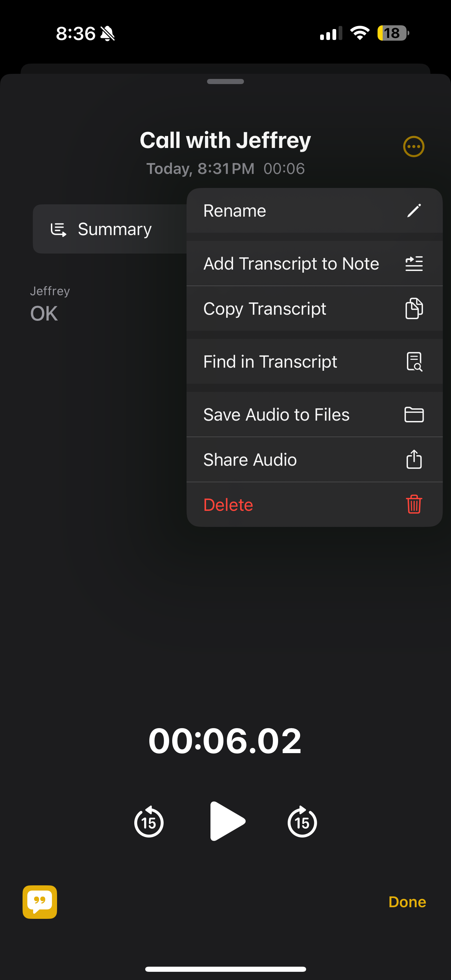Skip back 15 seconds

[149, 822]
